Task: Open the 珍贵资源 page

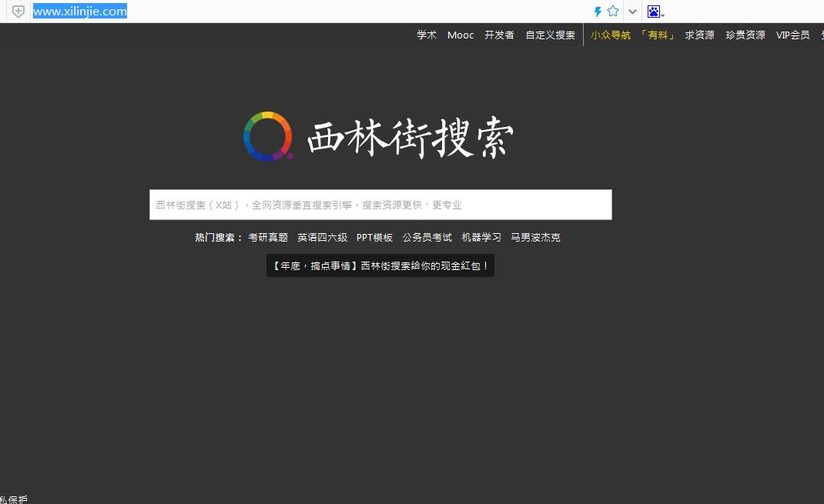Action: (745, 35)
